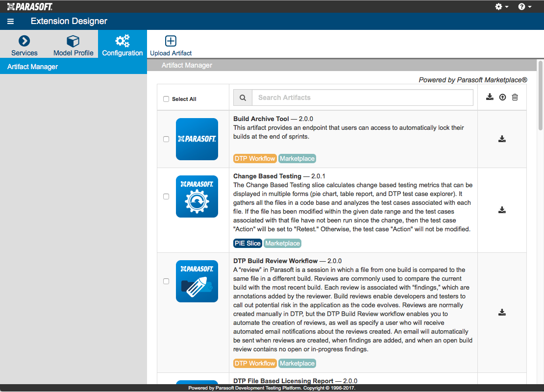This screenshot has height=392, width=544.
Task: Click the DTP Build Review Workflow title
Action: [x=275, y=261]
